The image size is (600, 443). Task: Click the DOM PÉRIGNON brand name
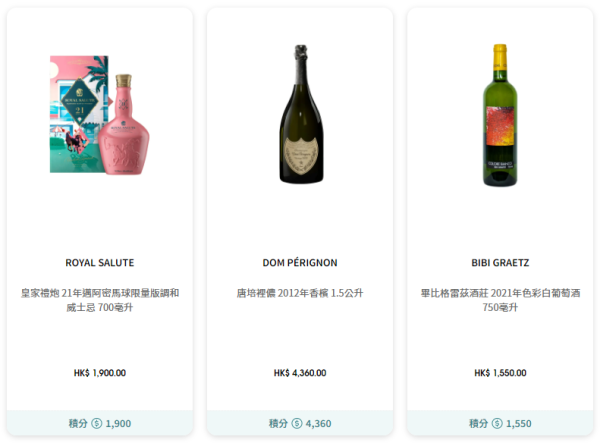tap(300, 263)
